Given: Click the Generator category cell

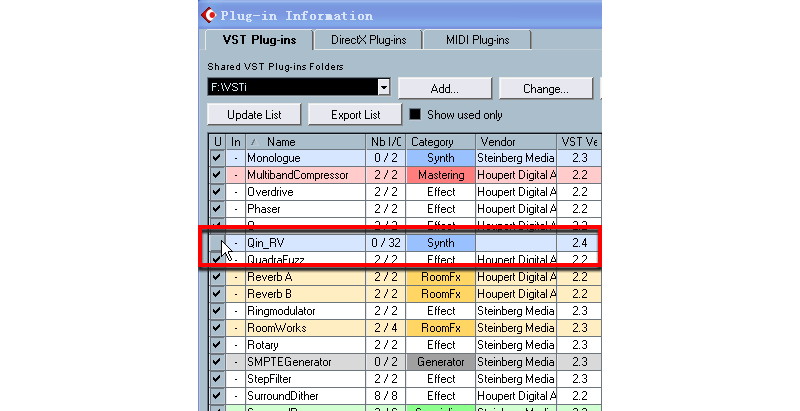Looking at the screenshot, I should coord(441,362).
